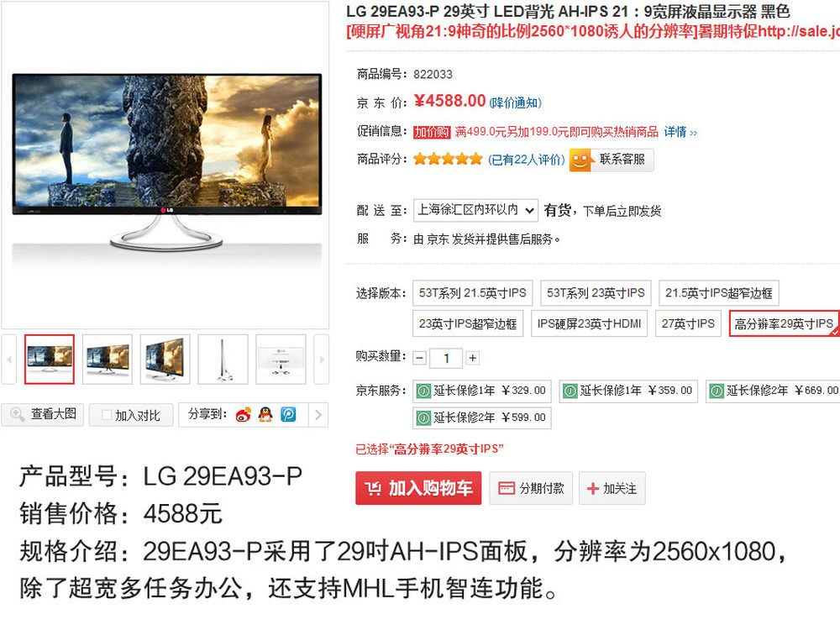Click the smiley 联系客服 icon
Image resolution: width=840 pixels, height=630 pixels.
pyautogui.click(x=580, y=160)
